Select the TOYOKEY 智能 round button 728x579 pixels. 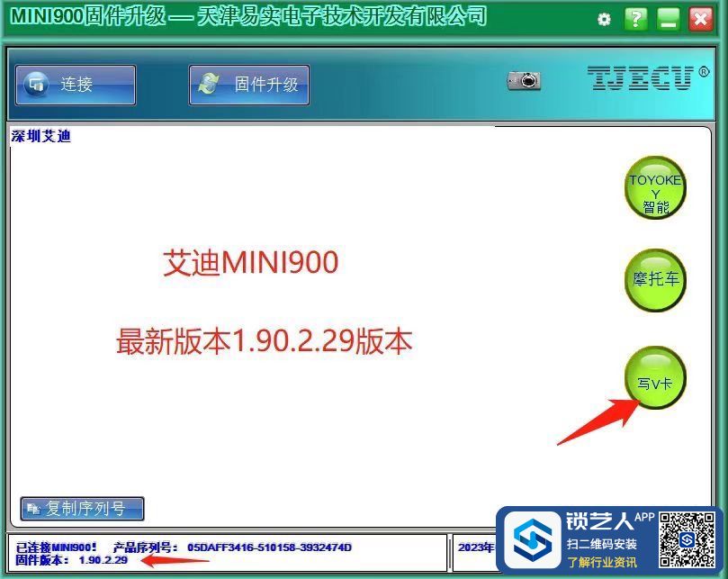[655, 187]
